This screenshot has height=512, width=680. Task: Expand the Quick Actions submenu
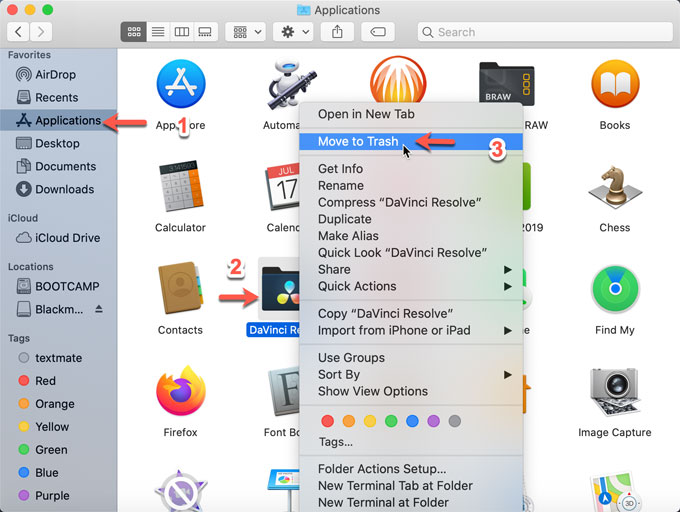tap(411, 287)
